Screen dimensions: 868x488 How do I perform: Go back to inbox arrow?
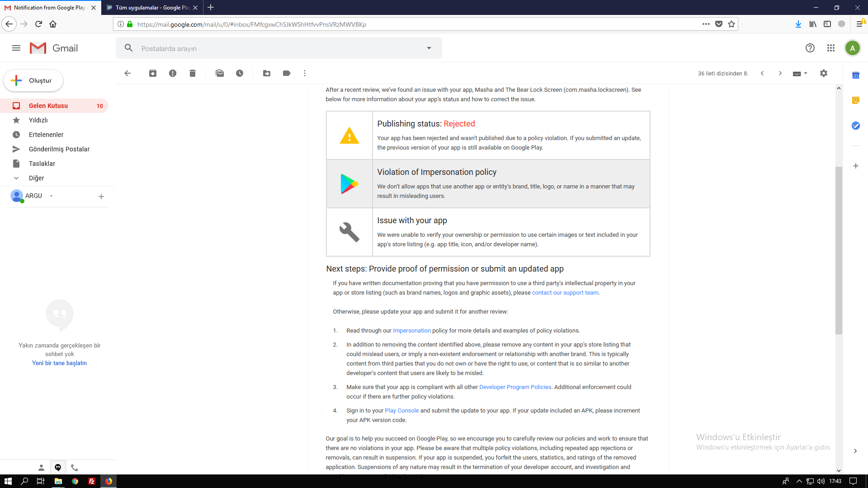click(127, 73)
